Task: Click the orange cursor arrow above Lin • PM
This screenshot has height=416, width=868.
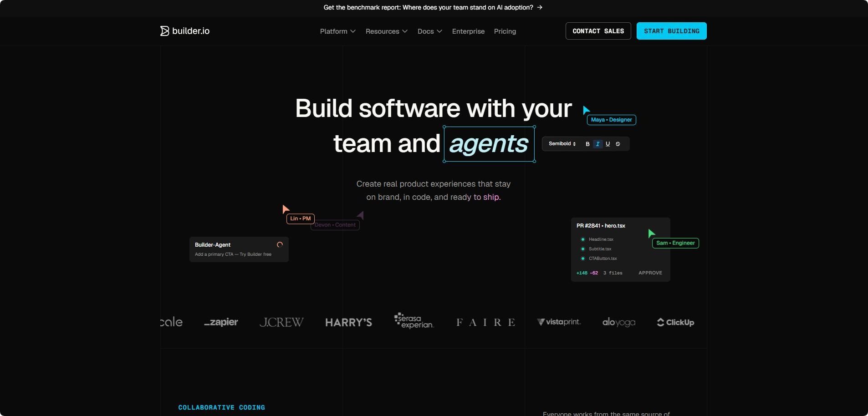Action: pyautogui.click(x=286, y=209)
